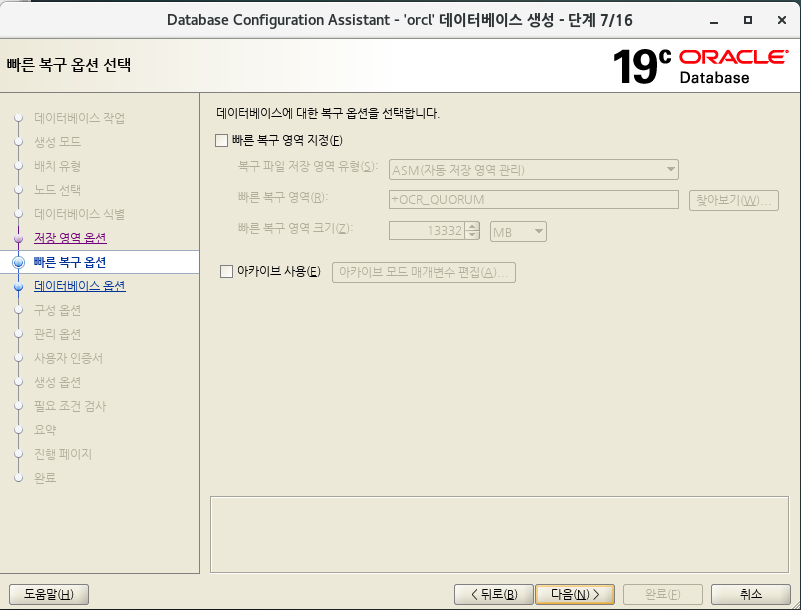Click the final 완료 step in sidebar

pos(45,478)
